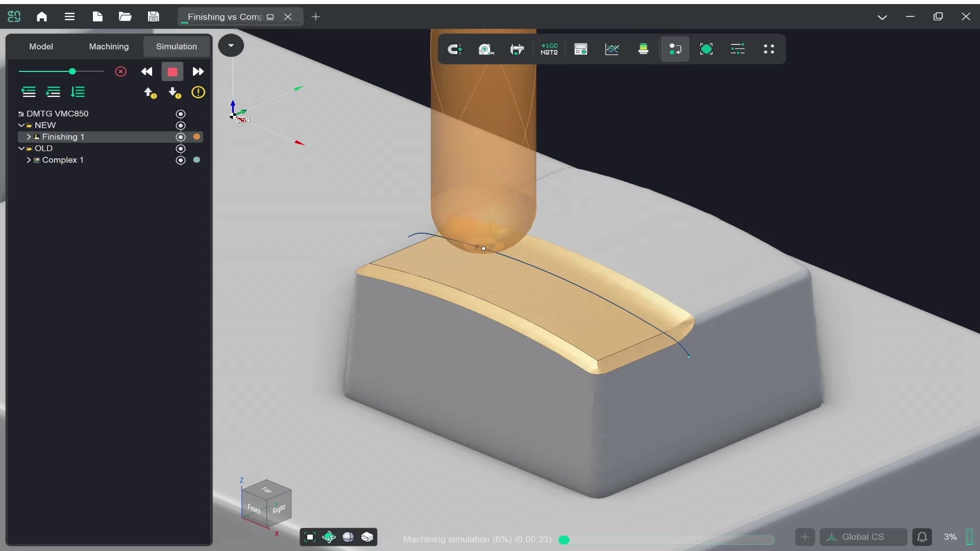Switch to the Model tab
980x551 pixels.
coord(41,46)
